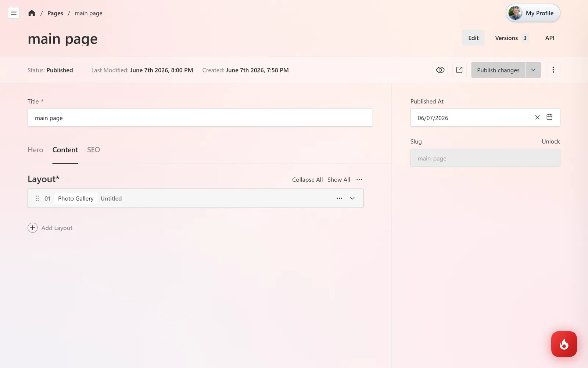Screen dimensions: 588x368
Task: Click the red flame floating button
Action: coord(564,344)
